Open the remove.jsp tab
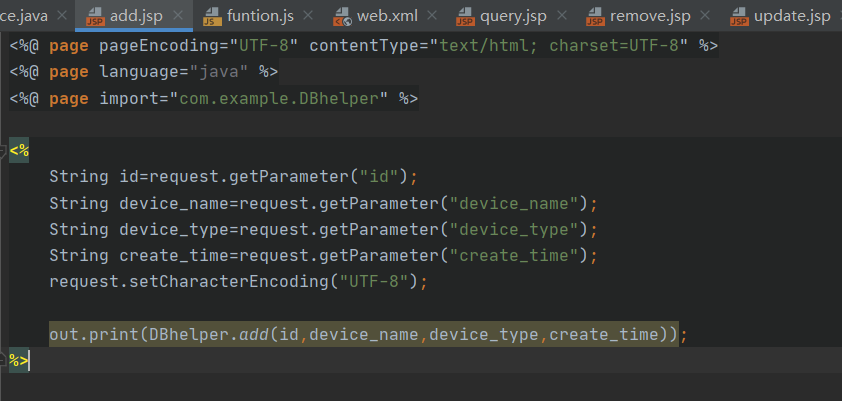842x401 pixels. 650,16
